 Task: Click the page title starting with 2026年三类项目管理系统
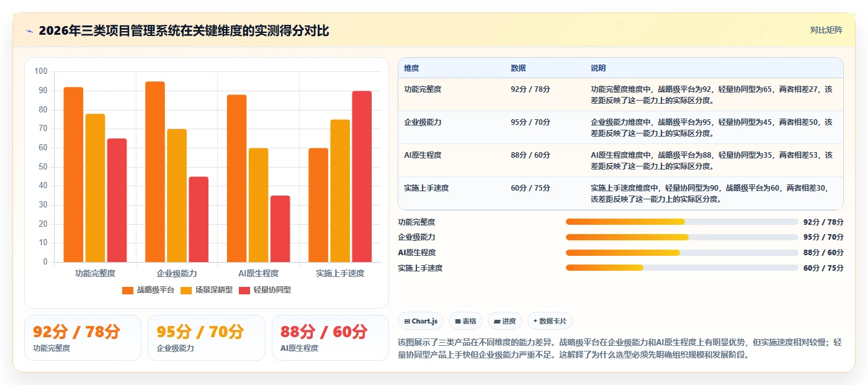(x=184, y=30)
